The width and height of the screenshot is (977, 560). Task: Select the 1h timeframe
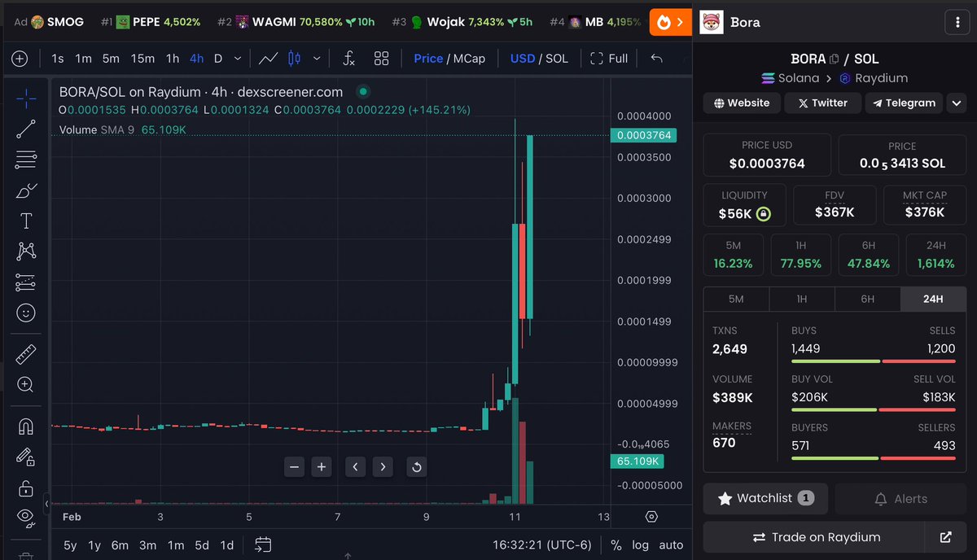click(x=173, y=59)
